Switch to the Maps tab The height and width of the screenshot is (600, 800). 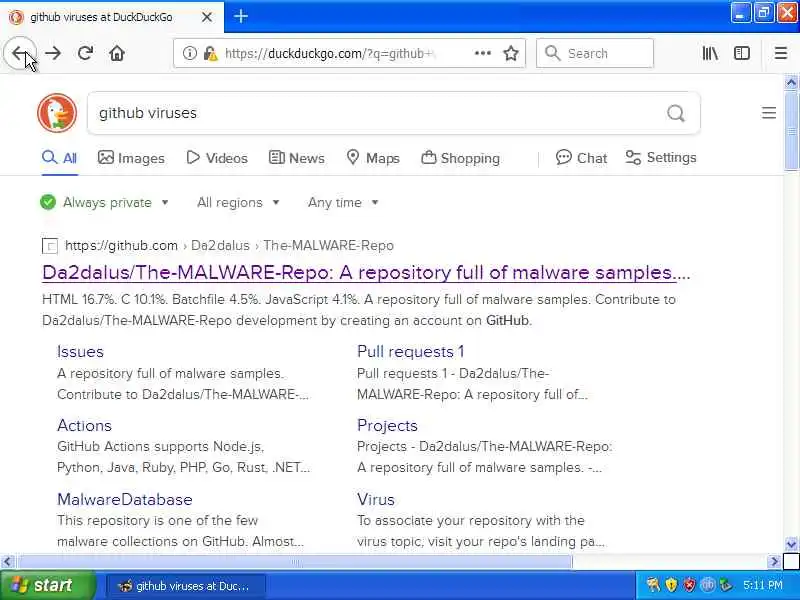(373, 158)
